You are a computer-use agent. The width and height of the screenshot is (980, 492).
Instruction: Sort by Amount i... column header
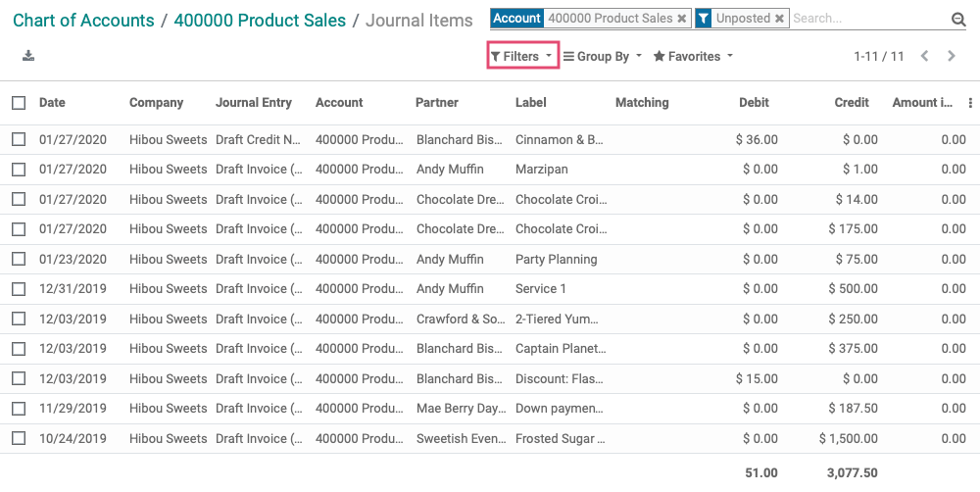922,103
